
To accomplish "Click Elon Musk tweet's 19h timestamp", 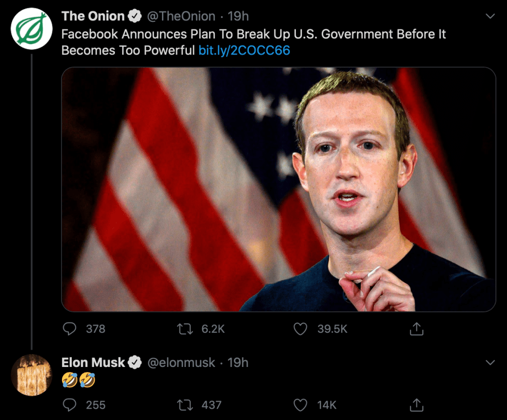I will pos(238,362).
